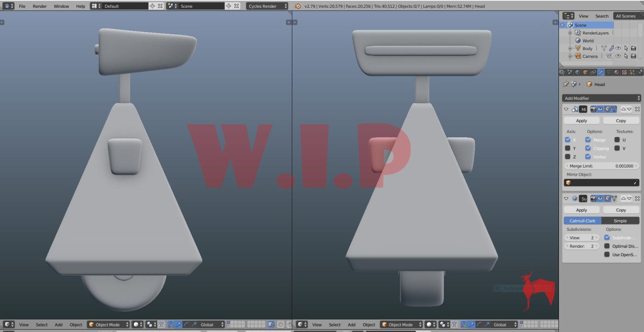This screenshot has width=644, height=332.
Task: Click the Merge Limit value field
Action: [601, 166]
